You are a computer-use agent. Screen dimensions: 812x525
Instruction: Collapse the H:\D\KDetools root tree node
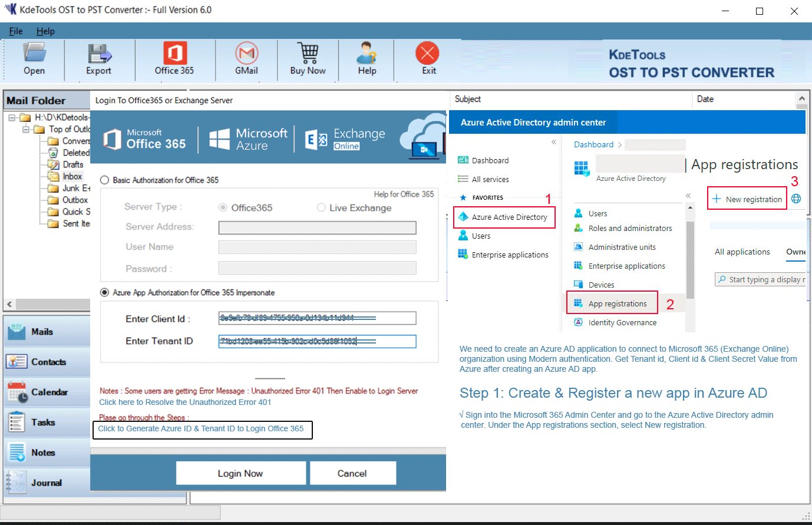click(12, 117)
